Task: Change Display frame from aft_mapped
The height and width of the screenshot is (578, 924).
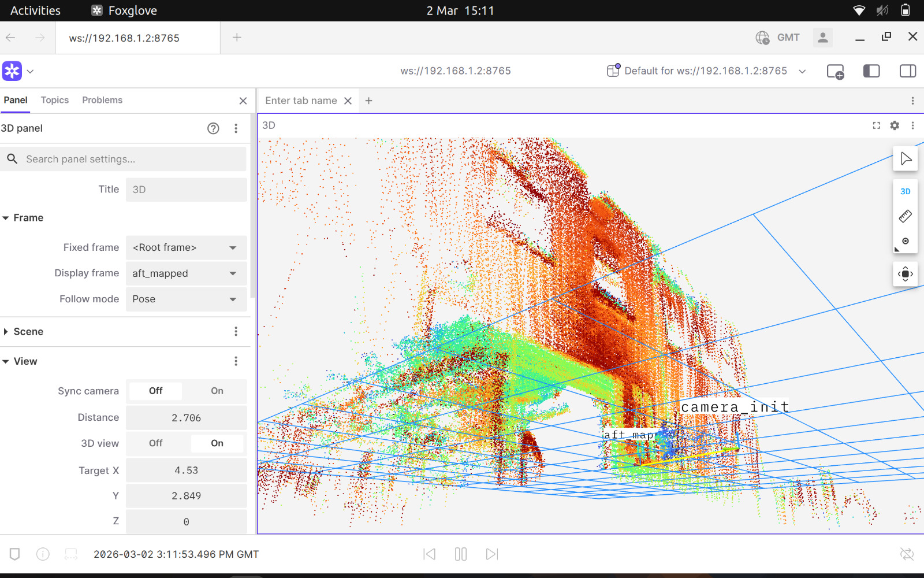Action: tap(186, 273)
